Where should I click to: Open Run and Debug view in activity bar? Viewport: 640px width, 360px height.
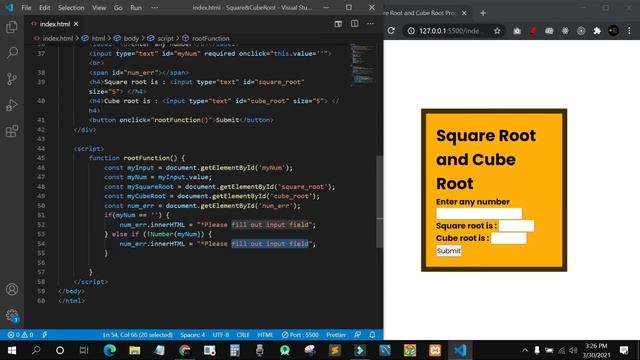coord(12,105)
